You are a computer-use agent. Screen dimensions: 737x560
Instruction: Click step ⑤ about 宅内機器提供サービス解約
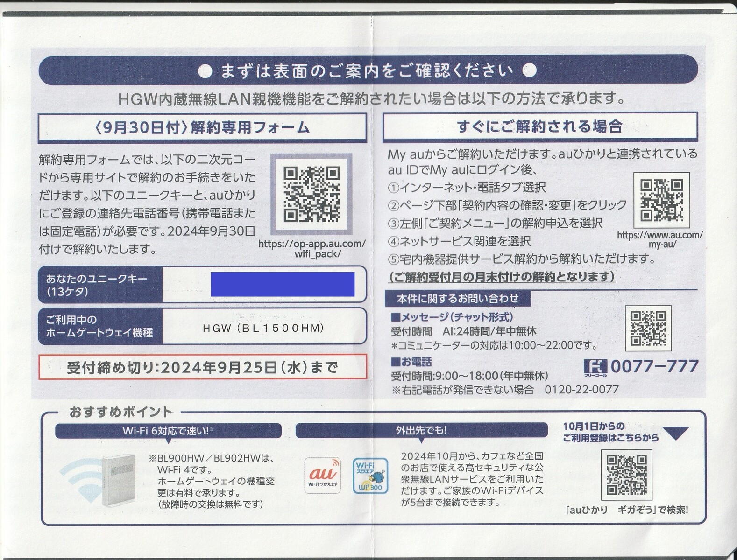click(x=522, y=259)
